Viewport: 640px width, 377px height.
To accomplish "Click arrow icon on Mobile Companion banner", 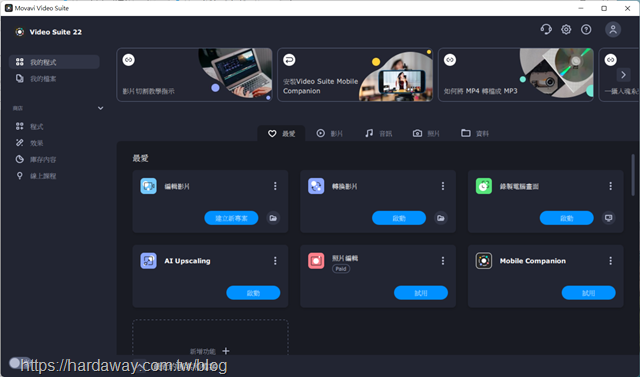I will tap(289, 60).
